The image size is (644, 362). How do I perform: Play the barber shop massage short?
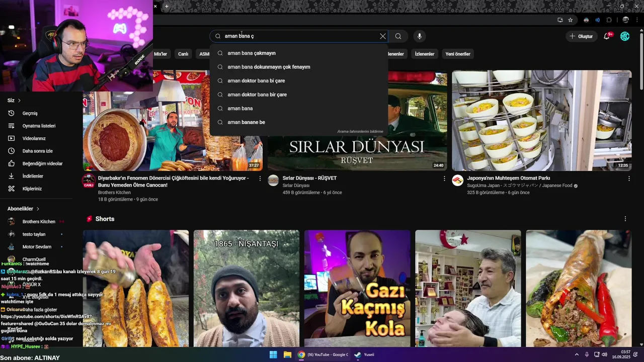pos(468,289)
